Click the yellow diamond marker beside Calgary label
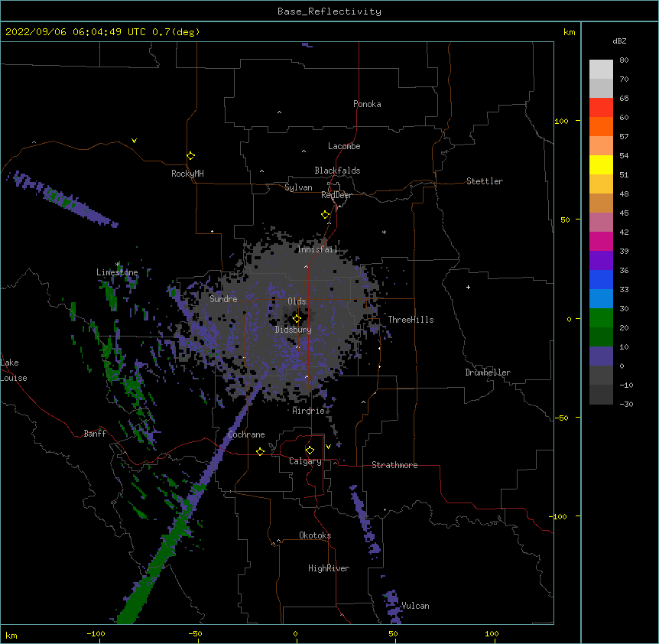 pyautogui.click(x=310, y=450)
